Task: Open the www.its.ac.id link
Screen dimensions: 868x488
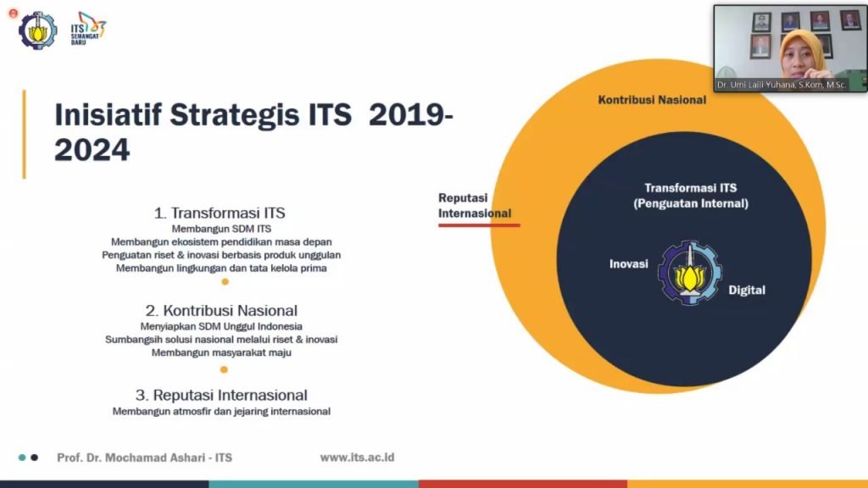Action: click(357, 457)
